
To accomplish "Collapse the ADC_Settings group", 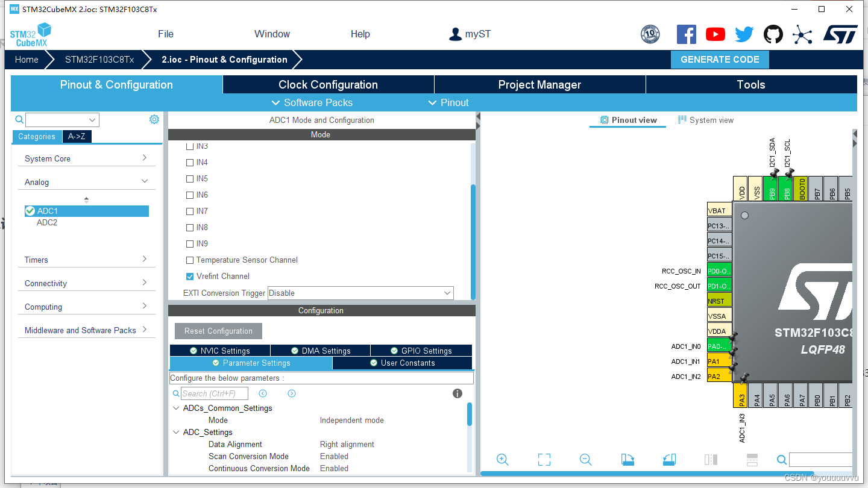I will [176, 432].
